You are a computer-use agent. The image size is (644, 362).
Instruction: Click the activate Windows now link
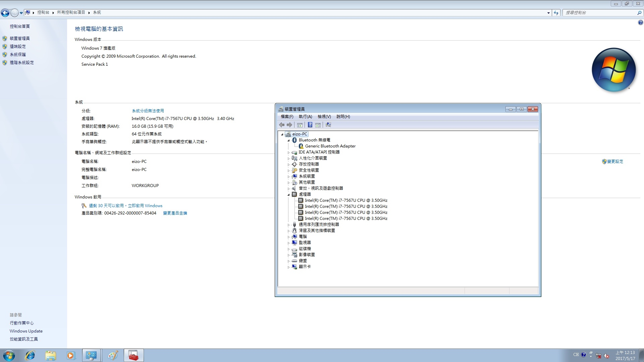click(x=125, y=206)
